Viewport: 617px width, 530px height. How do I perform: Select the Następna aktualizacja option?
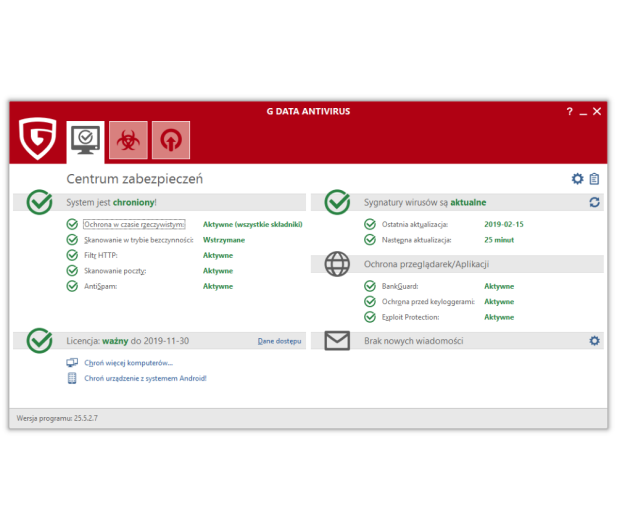click(416, 240)
